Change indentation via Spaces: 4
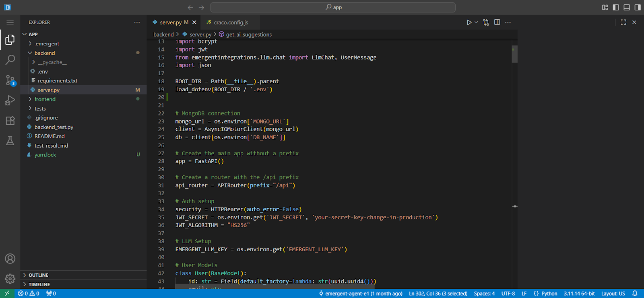Viewport: 644px width, 298px height. click(x=484, y=294)
